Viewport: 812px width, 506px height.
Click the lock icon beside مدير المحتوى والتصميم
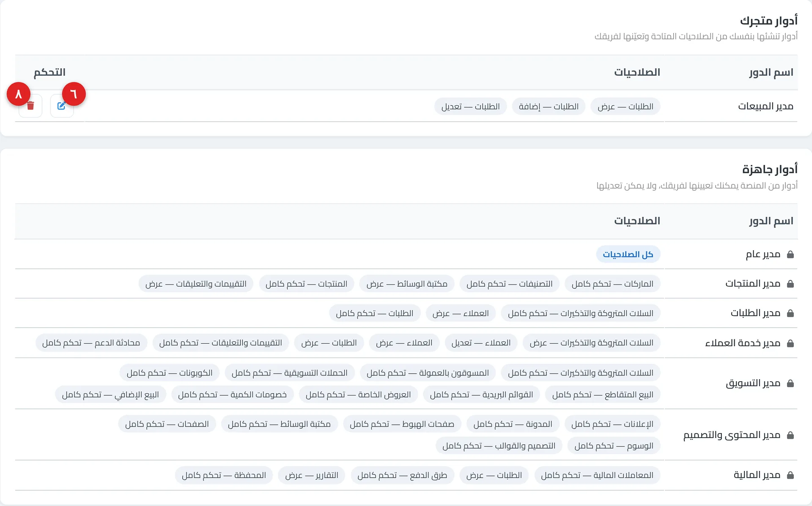[790, 435]
